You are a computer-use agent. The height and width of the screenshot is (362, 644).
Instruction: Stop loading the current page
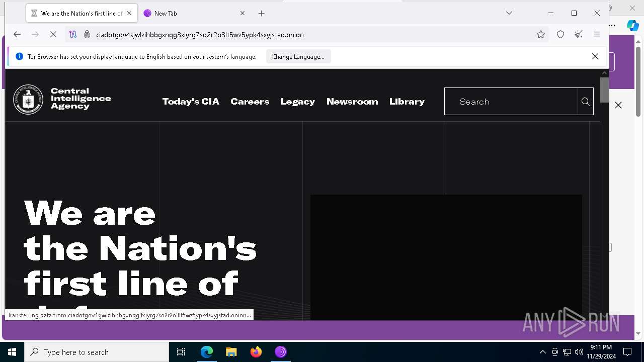(x=53, y=34)
